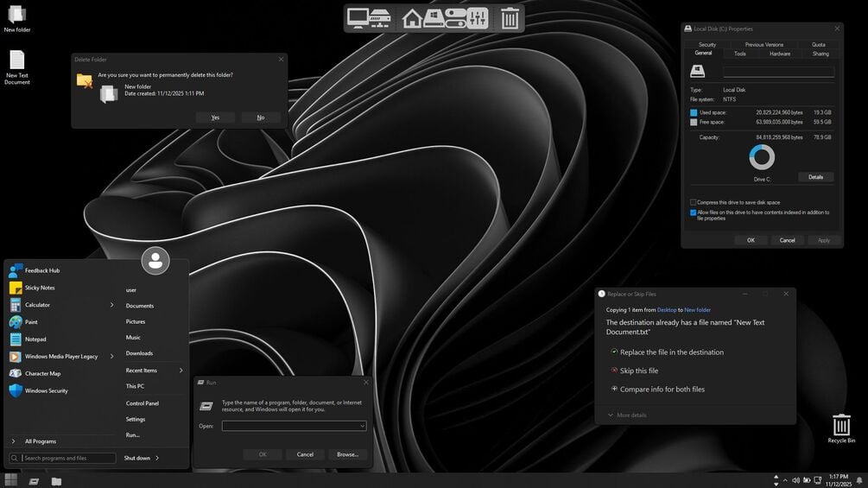
Task: Switch to the Tools tab in Properties
Action: coord(740,54)
